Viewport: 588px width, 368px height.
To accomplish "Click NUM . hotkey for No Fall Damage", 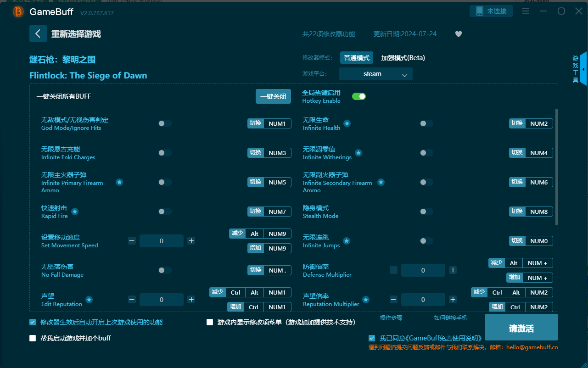I will coord(277,270).
